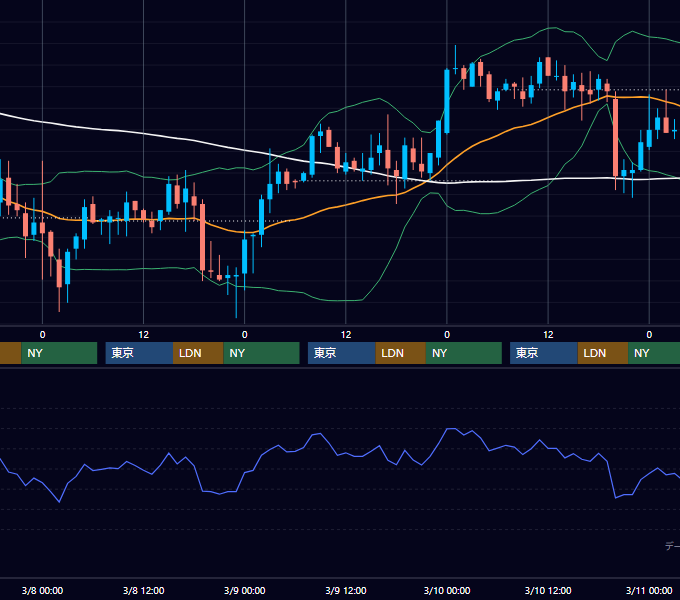
Task: Click the 3/10 12:00 date label
Action: pos(548,590)
